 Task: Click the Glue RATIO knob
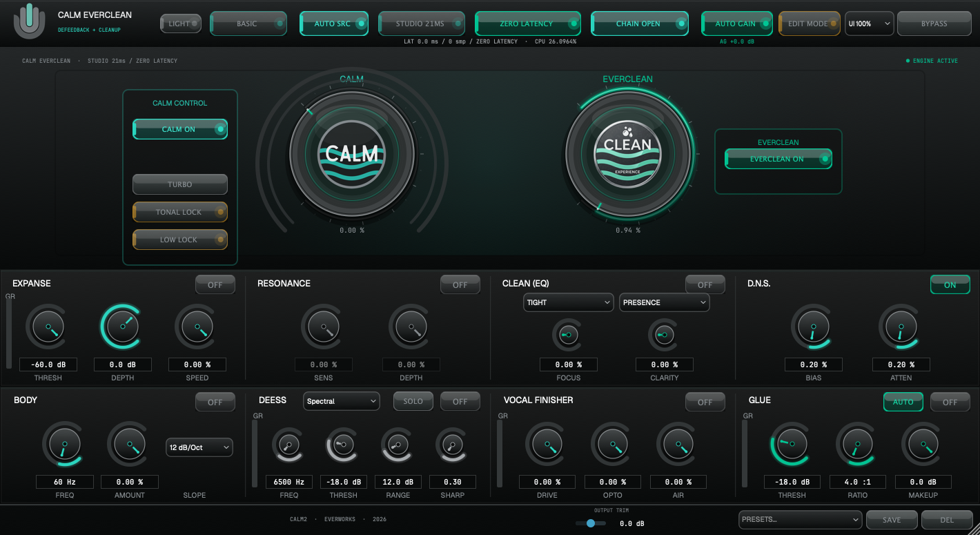[x=857, y=445]
